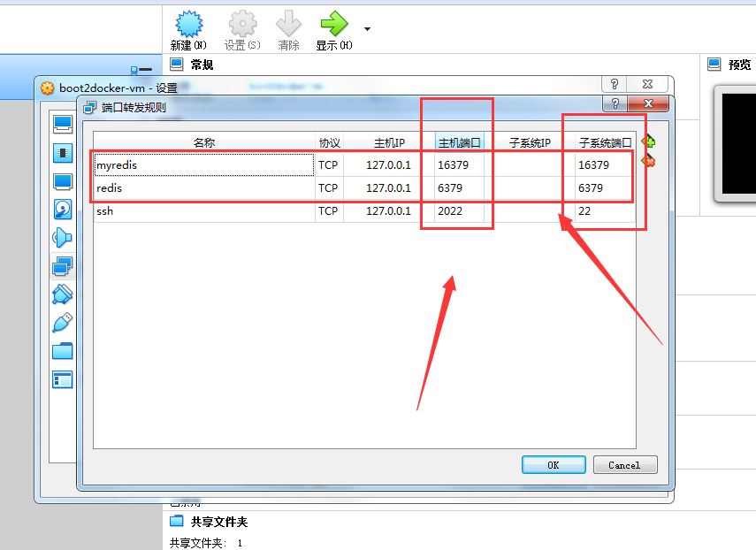Image resolution: width=756 pixels, height=550 pixels.
Task: Open the Storage settings disk icon
Action: click(x=63, y=210)
